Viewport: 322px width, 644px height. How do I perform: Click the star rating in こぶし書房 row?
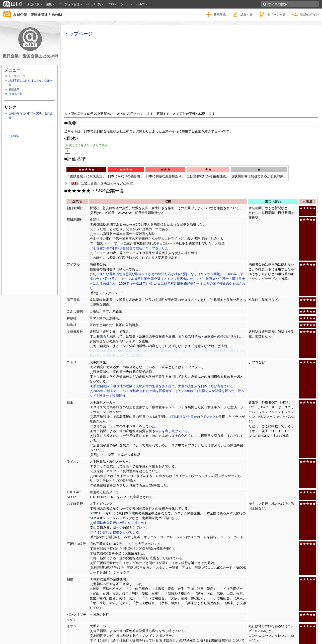pyautogui.click(x=307, y=311)
